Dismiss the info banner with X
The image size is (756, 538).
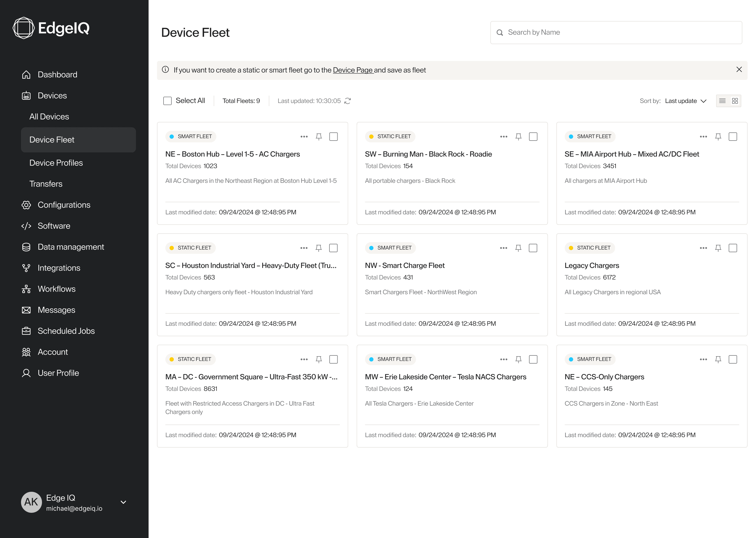(x=739, y=70)
